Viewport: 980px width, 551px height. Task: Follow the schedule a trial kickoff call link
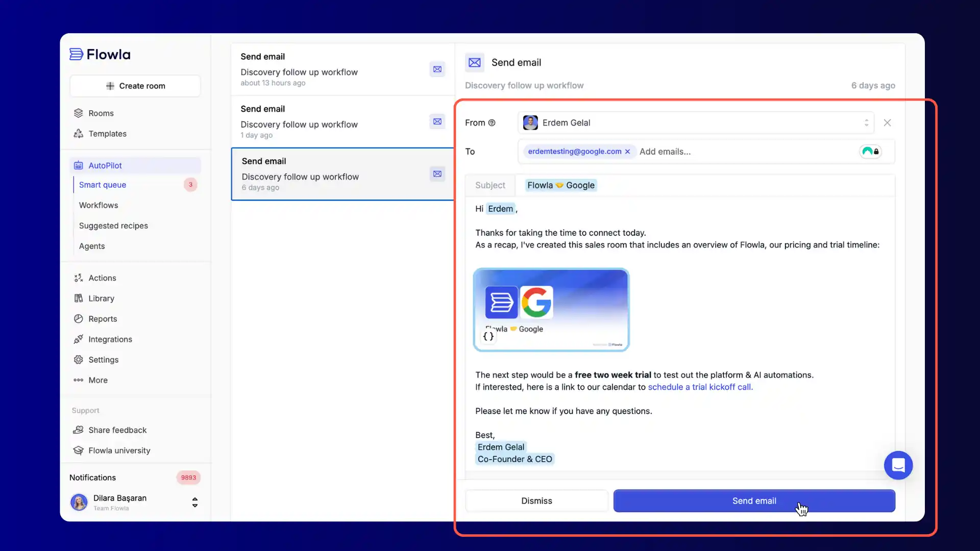click(x=700, y=387)
